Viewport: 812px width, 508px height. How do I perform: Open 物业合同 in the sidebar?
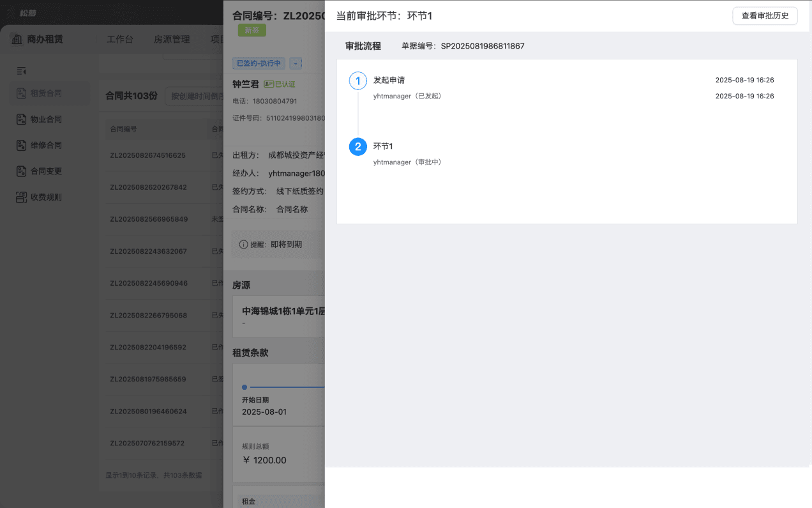[x=49, y=119]
